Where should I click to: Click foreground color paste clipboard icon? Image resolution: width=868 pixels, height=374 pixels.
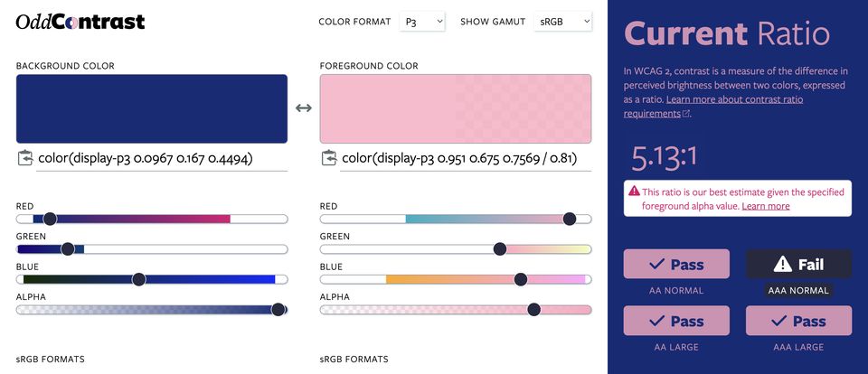[328, 159]
